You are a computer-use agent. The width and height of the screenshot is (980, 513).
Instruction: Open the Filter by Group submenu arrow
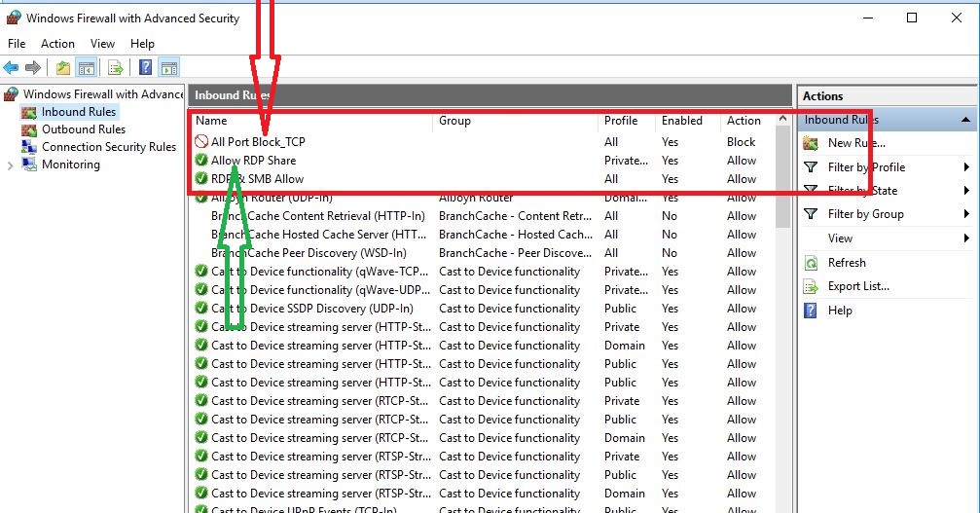coord(966,214)
